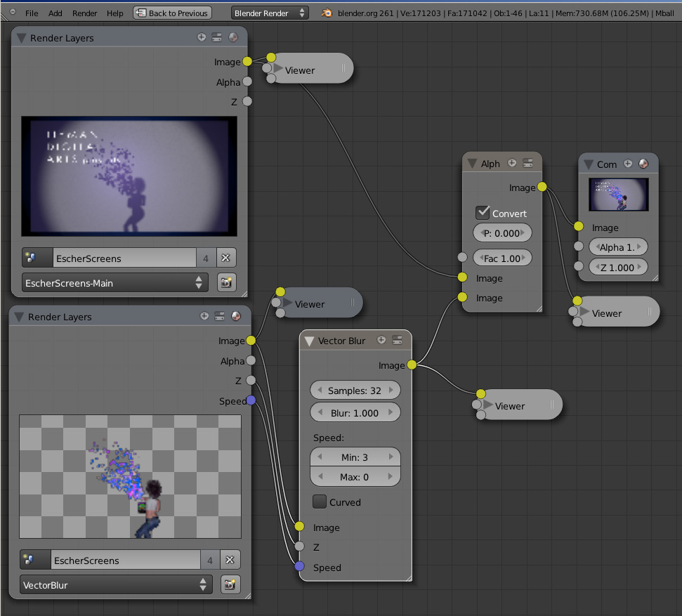Open the Add menu
Screen dimensions: 682x616
click(x=55, y=13)
